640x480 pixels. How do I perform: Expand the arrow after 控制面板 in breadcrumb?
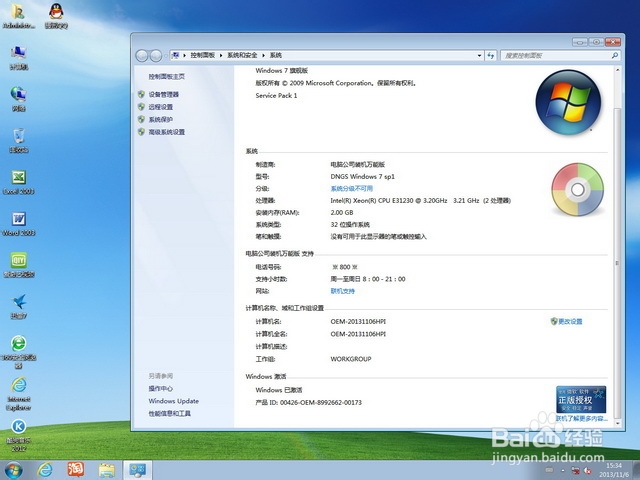[221, 56]
